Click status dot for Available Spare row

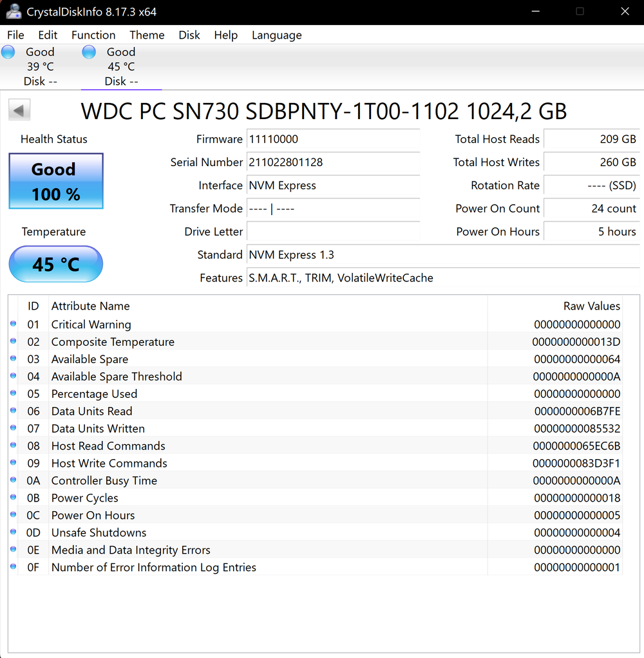tap(13, 359)
